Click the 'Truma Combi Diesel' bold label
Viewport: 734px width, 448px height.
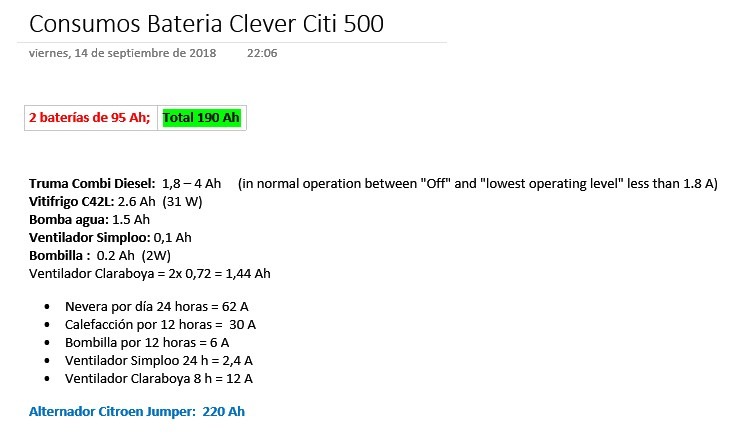[x=92, y=183]
